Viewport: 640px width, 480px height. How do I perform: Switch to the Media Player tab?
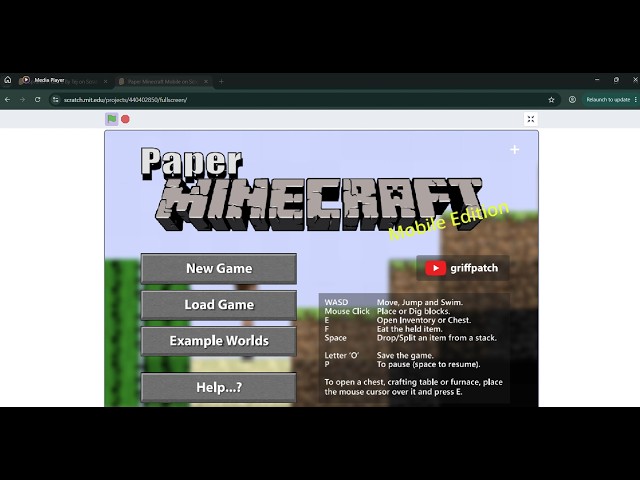[x=63, y=81]
